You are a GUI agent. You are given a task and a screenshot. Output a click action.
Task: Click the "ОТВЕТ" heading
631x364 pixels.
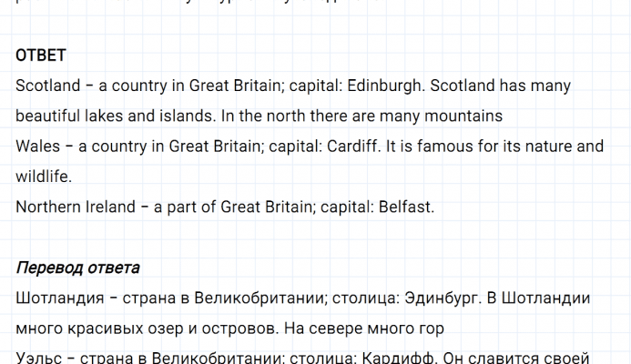click(41, 56)
